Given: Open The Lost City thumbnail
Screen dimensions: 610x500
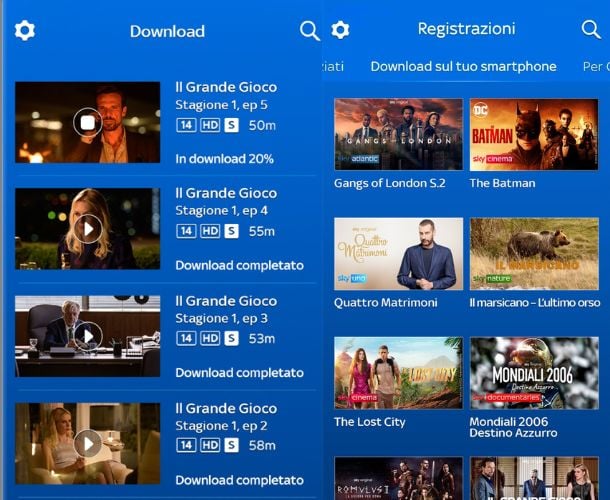Looking at the screenshot, I should [399, 373].
